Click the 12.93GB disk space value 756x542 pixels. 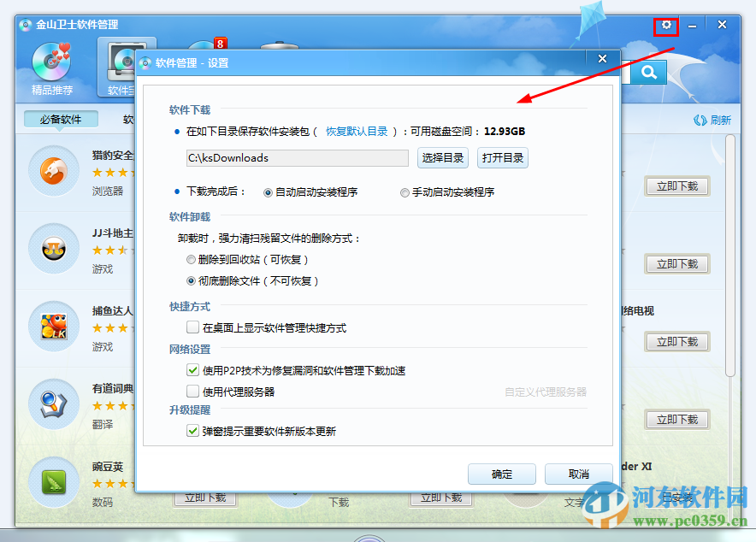[x=505, y=132]
